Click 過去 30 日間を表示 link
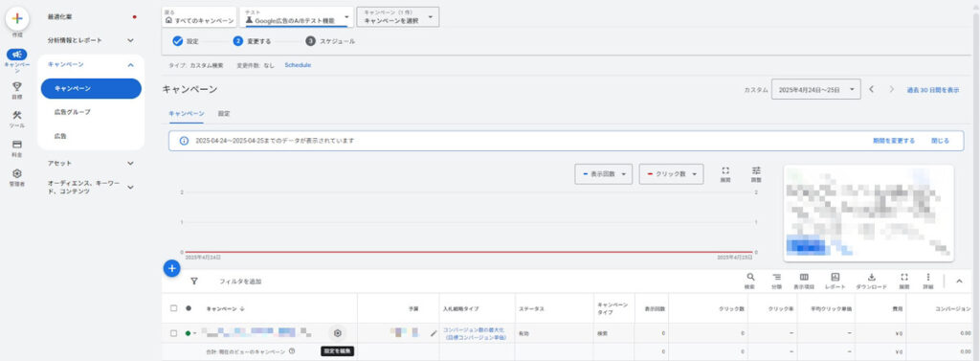 (x=933, y=90)
